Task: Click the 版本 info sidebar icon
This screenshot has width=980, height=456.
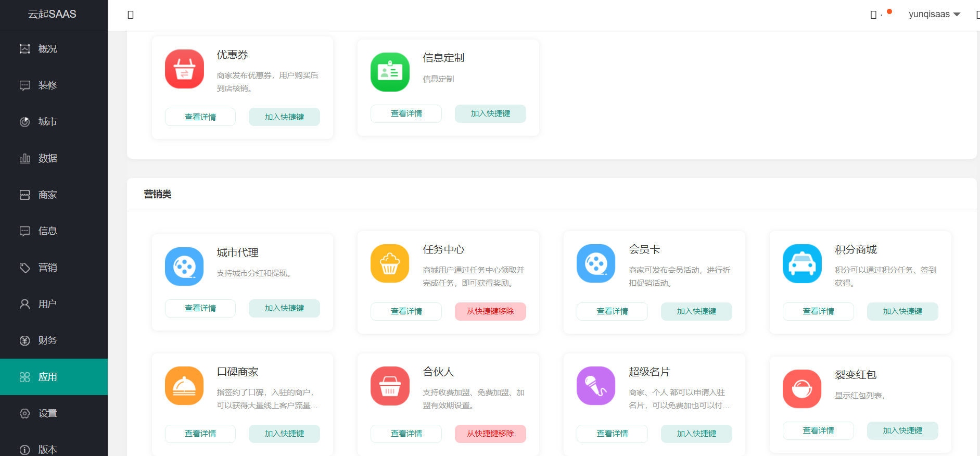Action: click(24, 450)
